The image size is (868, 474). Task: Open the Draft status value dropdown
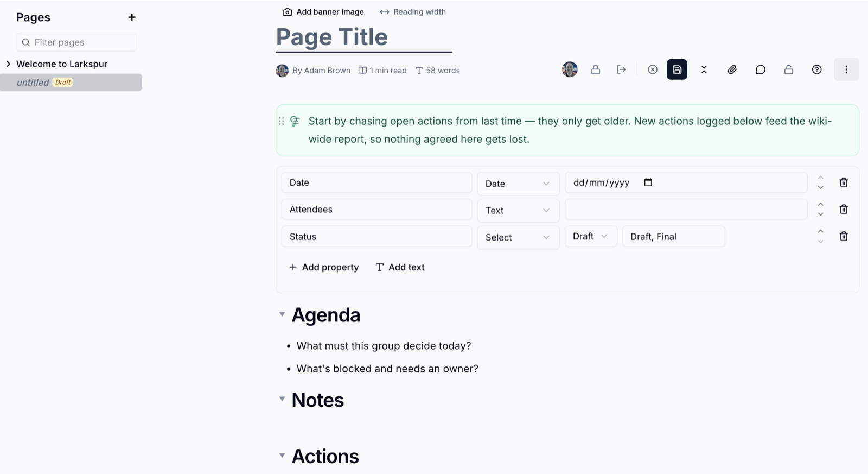point(591,236)
